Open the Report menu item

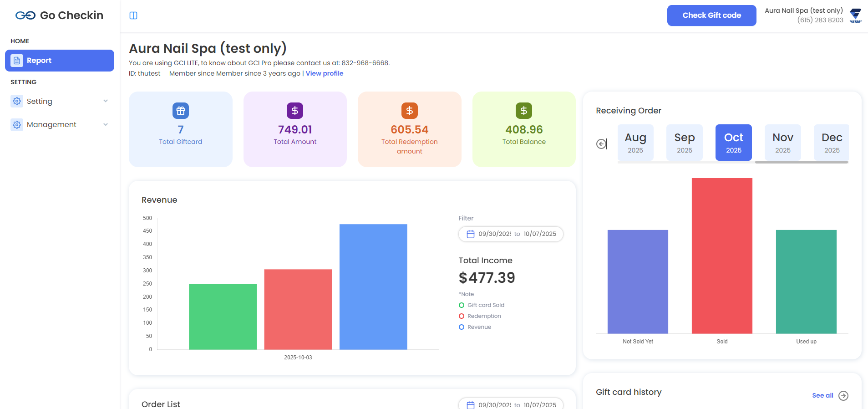(x=60, y=61)
